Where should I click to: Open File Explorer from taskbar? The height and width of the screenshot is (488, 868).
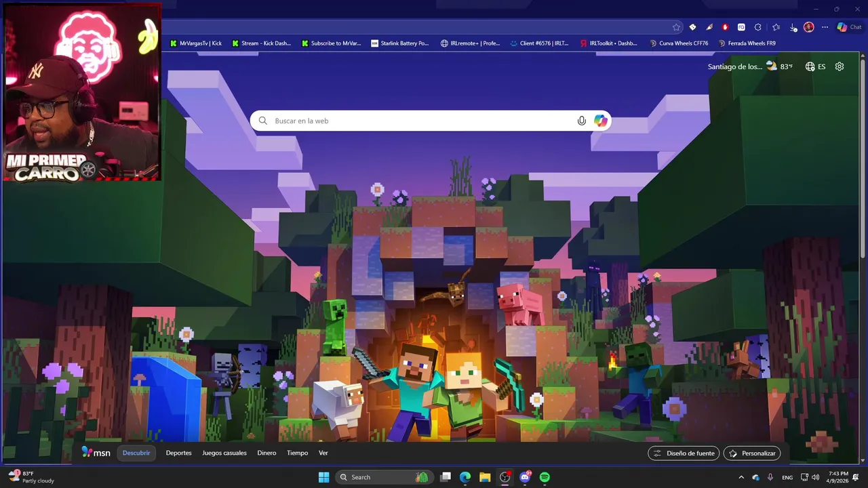[x=485, y=477]
